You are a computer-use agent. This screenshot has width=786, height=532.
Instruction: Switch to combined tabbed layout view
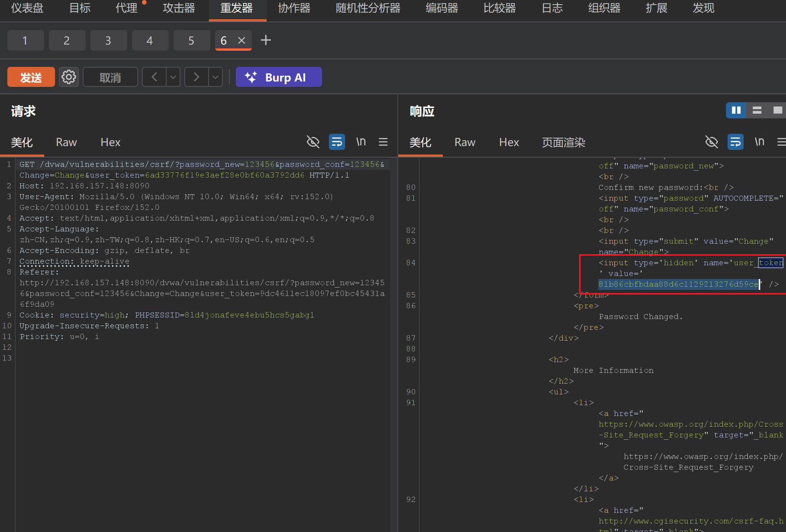(777, 111)
